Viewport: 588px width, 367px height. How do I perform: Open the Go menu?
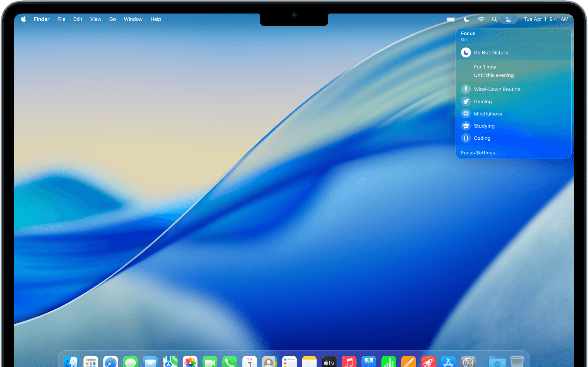click(x=113, y=19)
